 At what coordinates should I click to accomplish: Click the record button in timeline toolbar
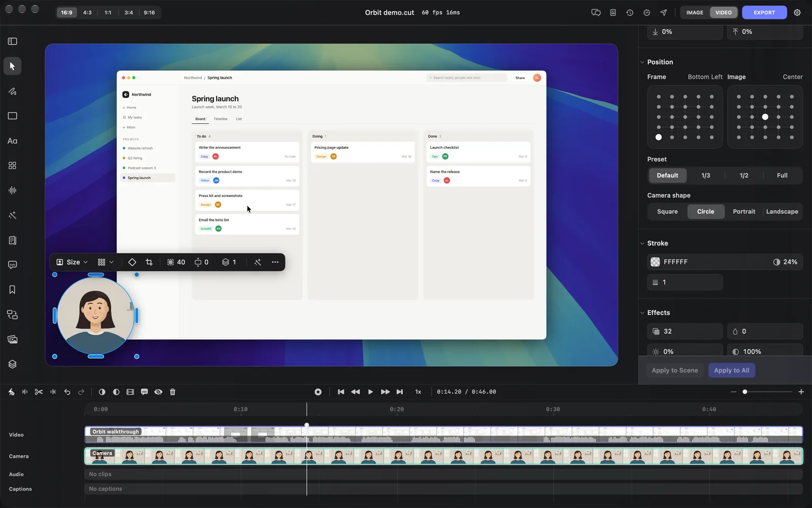click(318, 392)
